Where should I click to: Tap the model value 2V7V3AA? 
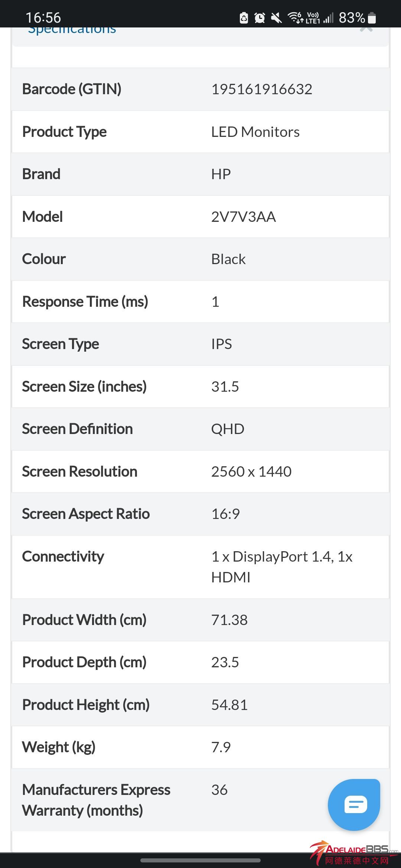pos(244,217)
